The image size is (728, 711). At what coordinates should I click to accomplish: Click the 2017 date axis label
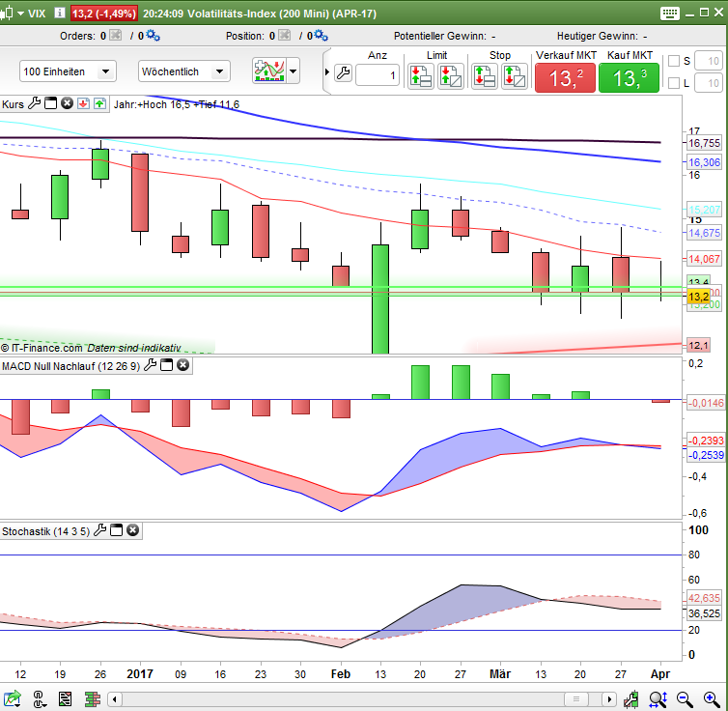coord(140,674)
